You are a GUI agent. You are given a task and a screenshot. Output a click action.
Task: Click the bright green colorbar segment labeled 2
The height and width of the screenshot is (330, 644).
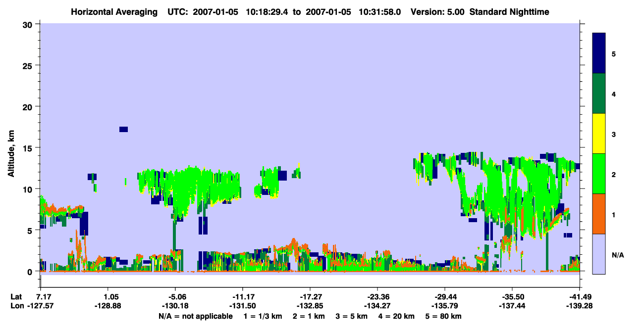pyautogui.click(x=599, y=174)
